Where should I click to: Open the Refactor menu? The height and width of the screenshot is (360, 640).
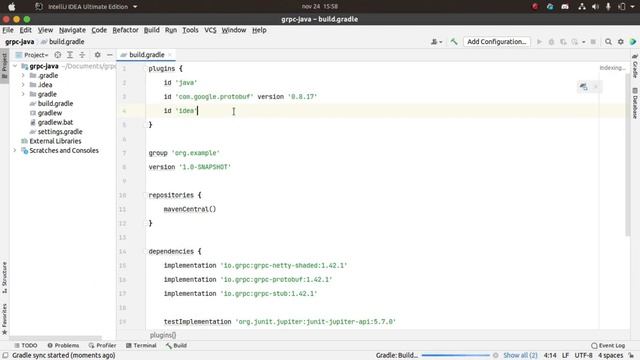[125, 30]
